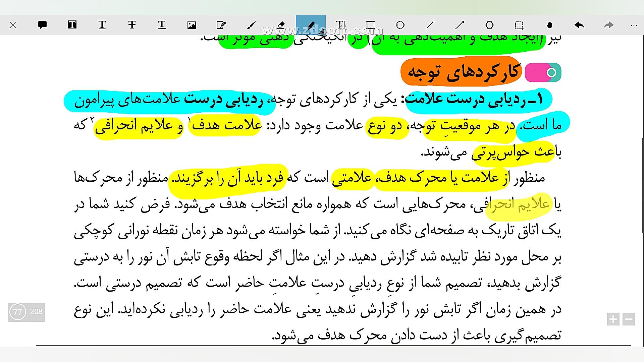Click the insert image tool
The height and width of the screenshot is (362, 644).
tap(192, 25)
